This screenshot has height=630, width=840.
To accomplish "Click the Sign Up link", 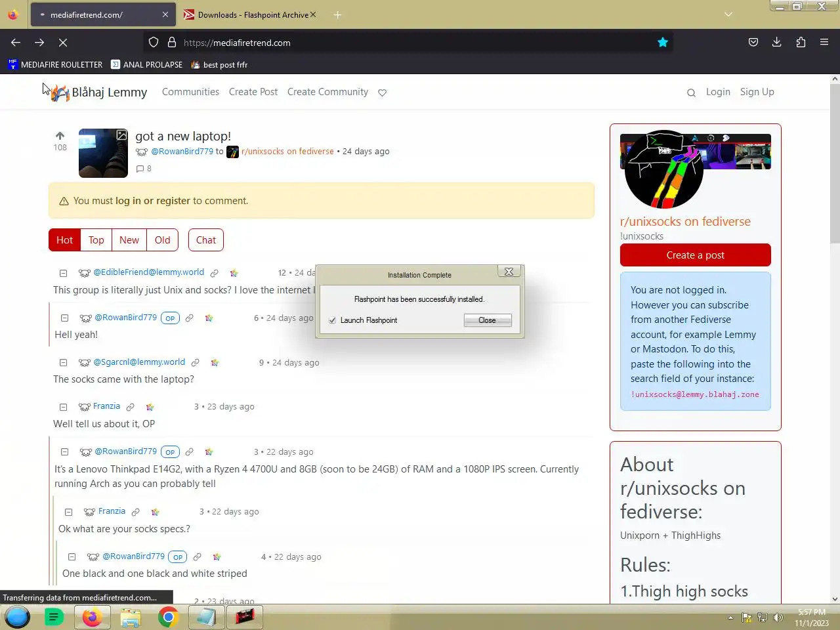I will [x=757, y=92].
